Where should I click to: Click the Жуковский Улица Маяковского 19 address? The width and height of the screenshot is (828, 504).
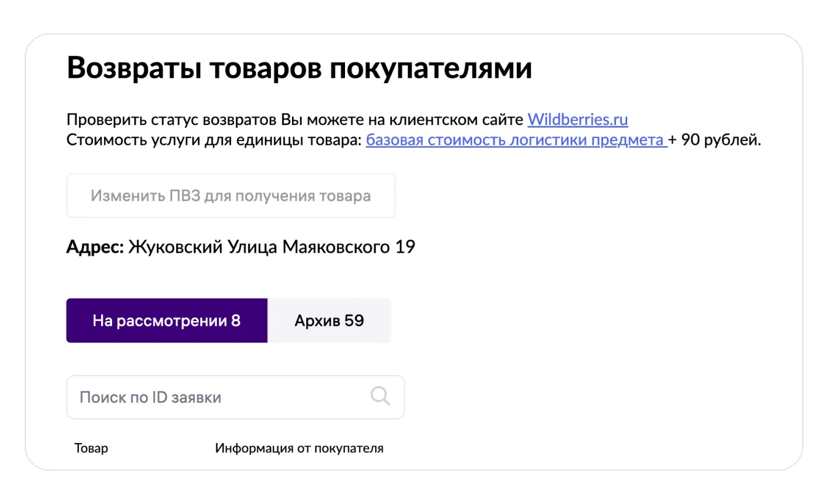[x=271, y=247]
